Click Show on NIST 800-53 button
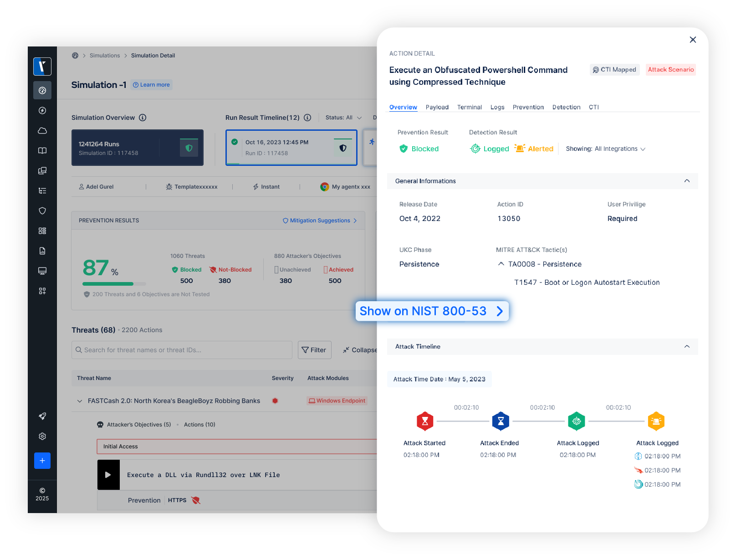The width and height of the screenshot is (736, 560). (x=432, y=311)
